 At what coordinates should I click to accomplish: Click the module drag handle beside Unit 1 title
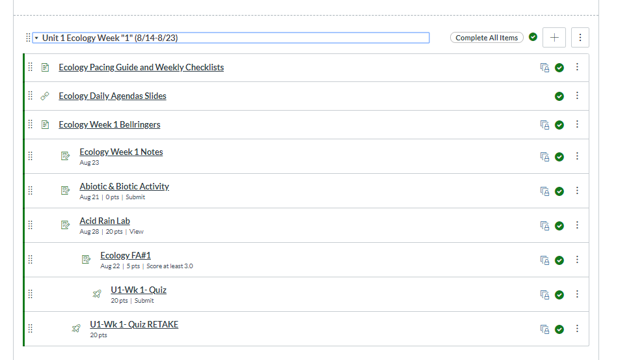click(28, 38)
